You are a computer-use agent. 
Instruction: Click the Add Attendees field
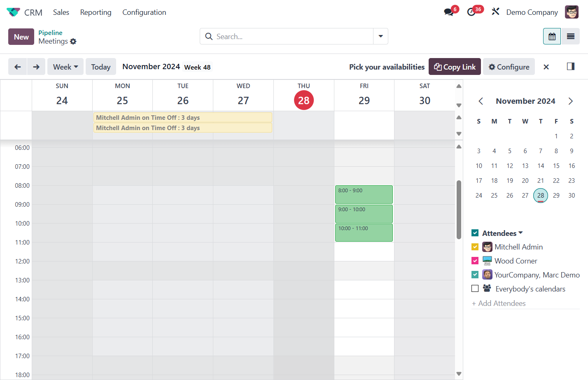[525, 303]
